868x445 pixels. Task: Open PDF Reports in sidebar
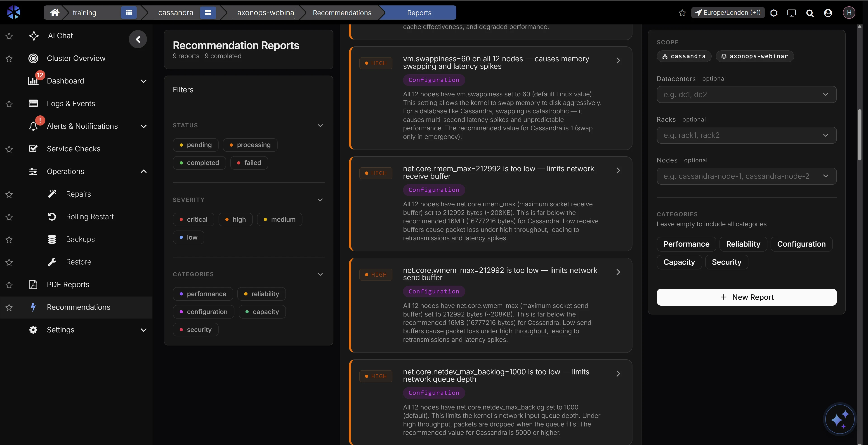[x=68, y=285]
